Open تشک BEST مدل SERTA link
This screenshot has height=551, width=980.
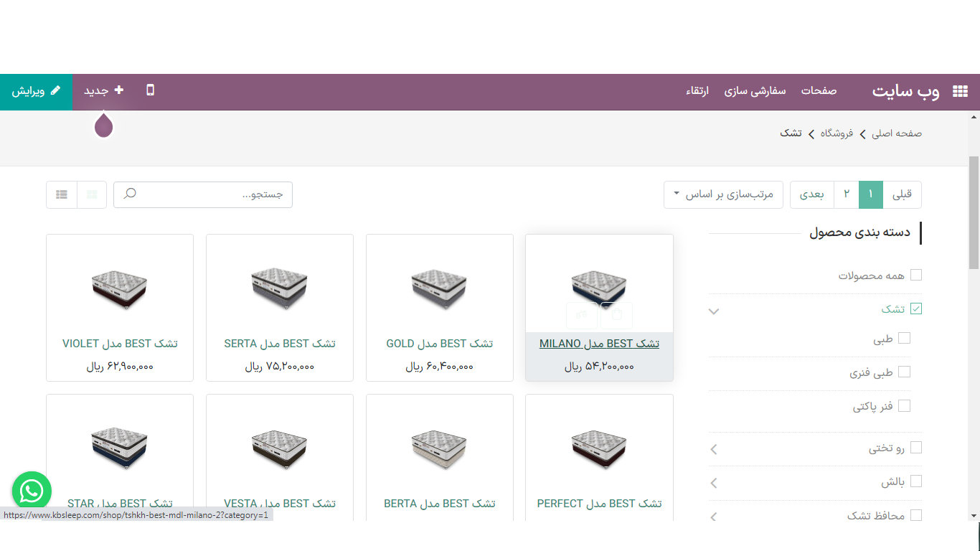click(280, 344)
